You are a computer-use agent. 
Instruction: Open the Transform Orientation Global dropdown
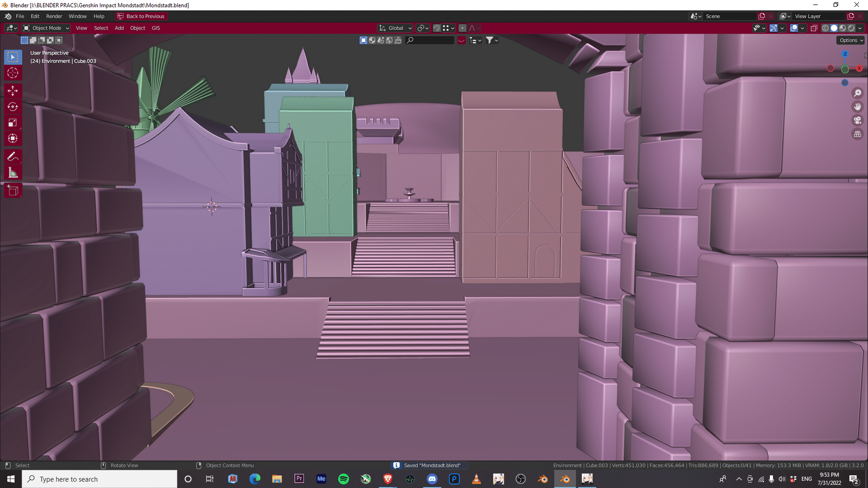[394, 28]
